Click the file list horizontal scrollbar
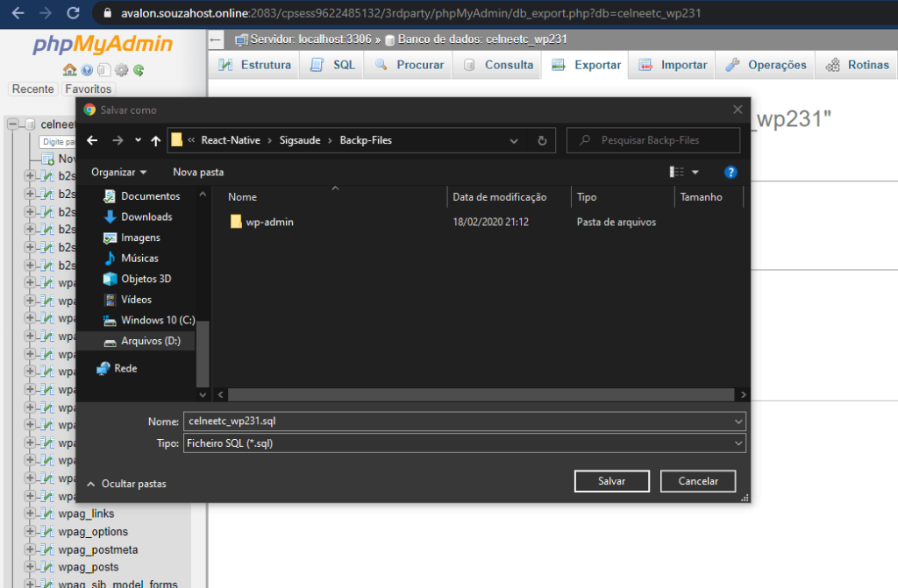898x588 pixels. point(481,394)
